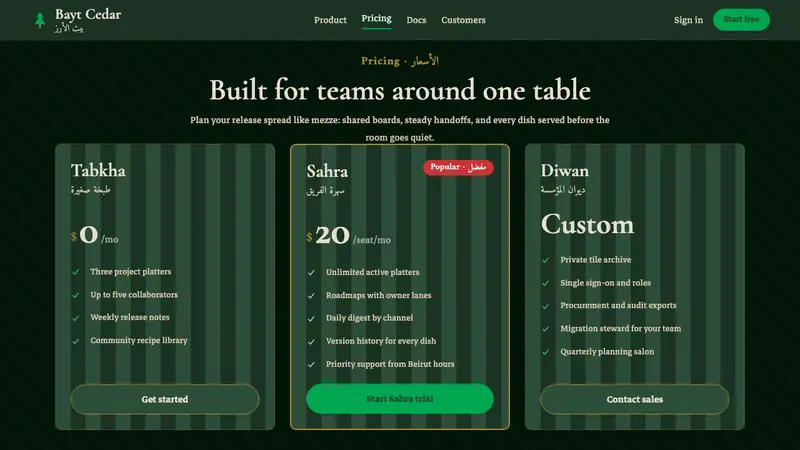Click the Bayt Cedar tree logo icon
This screenshot has height=450, width=800.
[x=40, y=20]
